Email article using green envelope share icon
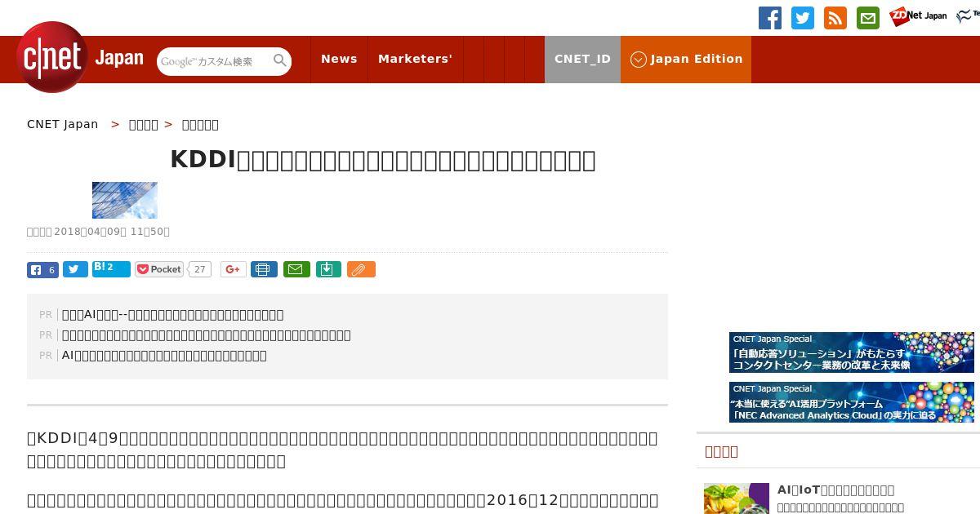Viewport: 980px width, 514px height. [296, 269]
